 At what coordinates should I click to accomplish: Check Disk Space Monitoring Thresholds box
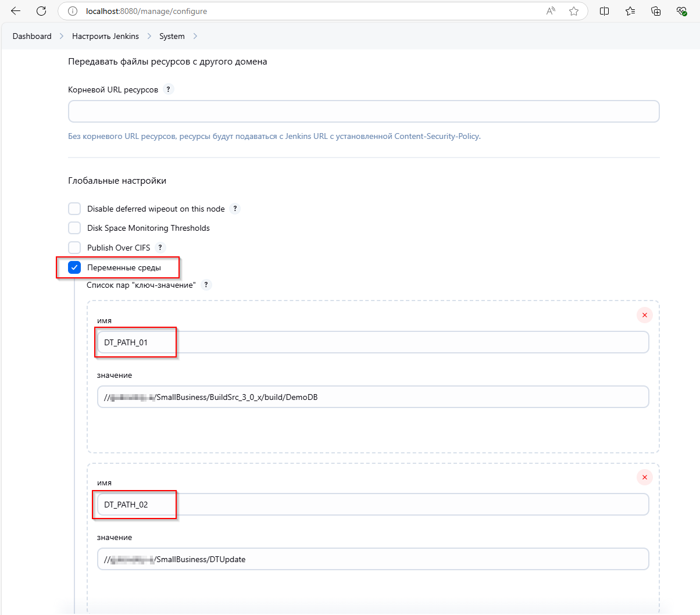point(74,228)
